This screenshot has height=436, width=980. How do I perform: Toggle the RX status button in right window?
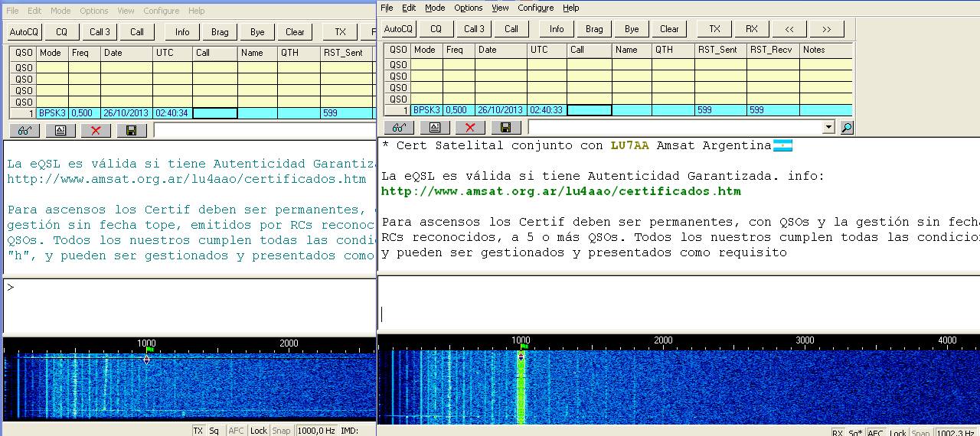[838, 433]
